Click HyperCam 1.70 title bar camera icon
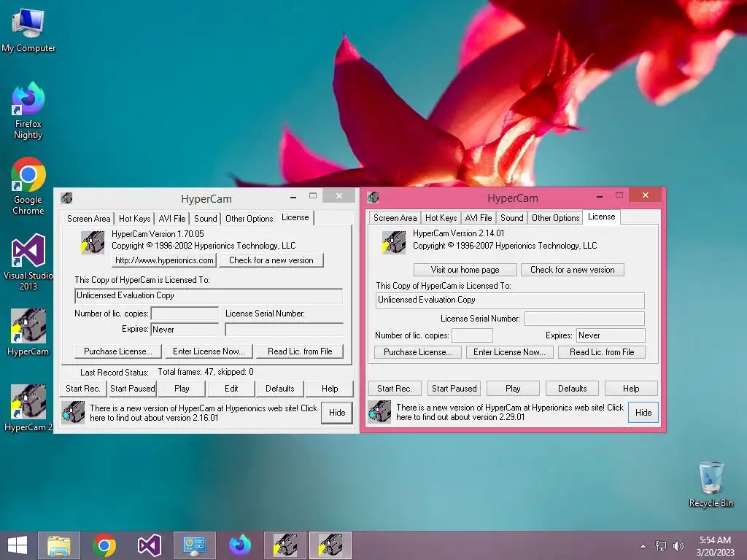The width and height of the screenshot is (747, 560). click(x=66, y=198)
